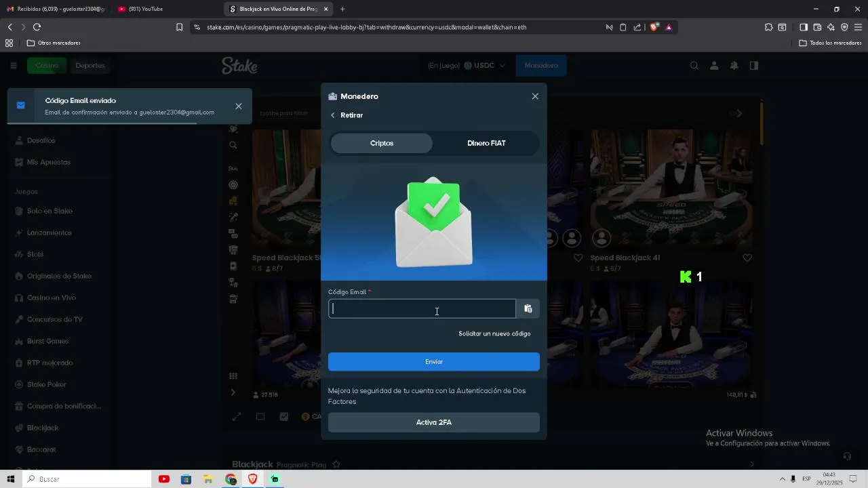Click the Monedero button in header

tap(541, 66)
